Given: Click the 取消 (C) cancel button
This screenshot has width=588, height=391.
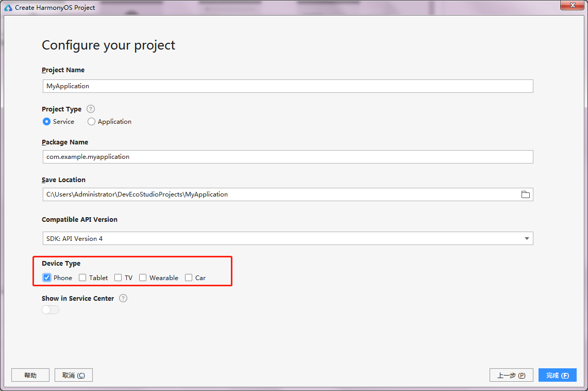Looking at the screenshot, I should pyautogui.click(x=74, y=375).
